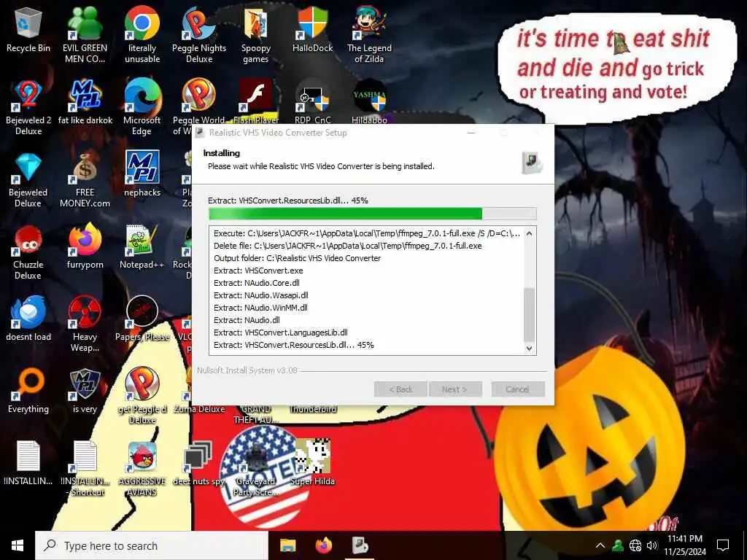Select the Delete file ffmpeg log line
The width and height of the screenshot is (747, 560).
tap(348, 246)
